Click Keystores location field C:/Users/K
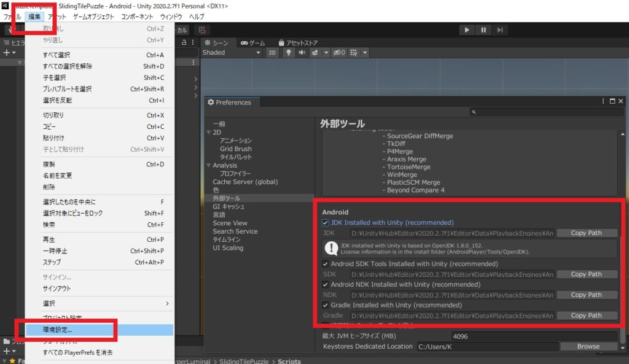Screen dimensions: 629x364 (x=488, y=346)
